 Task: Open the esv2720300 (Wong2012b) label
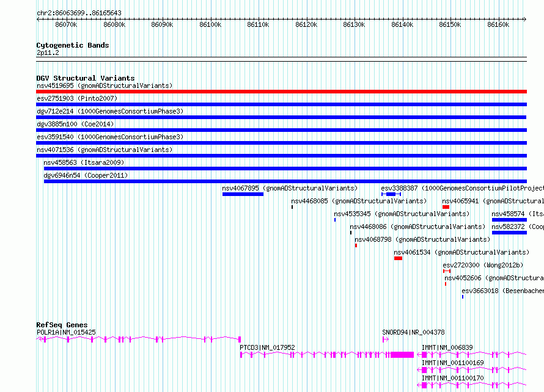click(483, 265)
